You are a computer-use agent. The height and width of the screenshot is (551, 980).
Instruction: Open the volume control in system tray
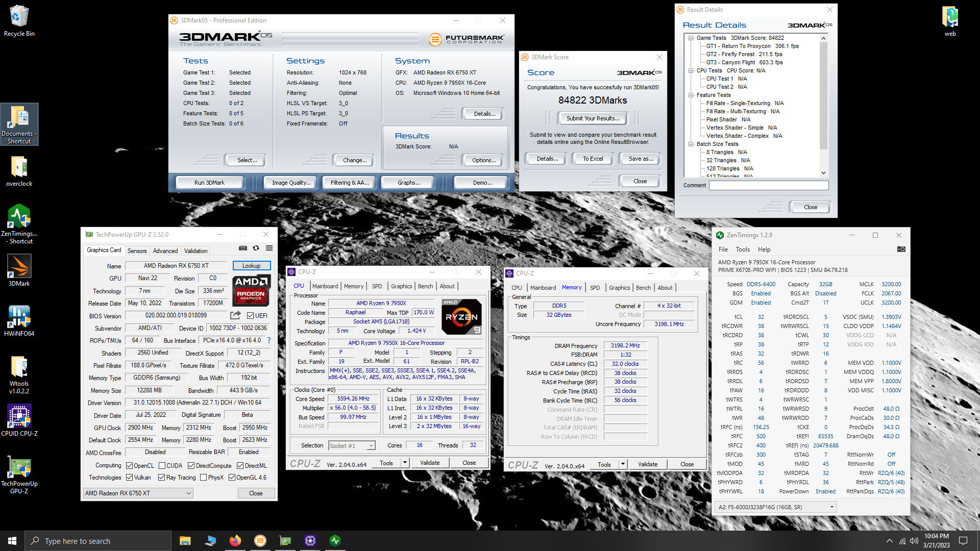(914, 541)
